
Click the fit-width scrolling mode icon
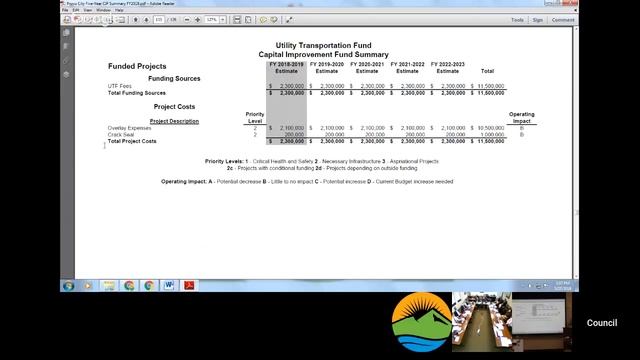coord(237,20)
